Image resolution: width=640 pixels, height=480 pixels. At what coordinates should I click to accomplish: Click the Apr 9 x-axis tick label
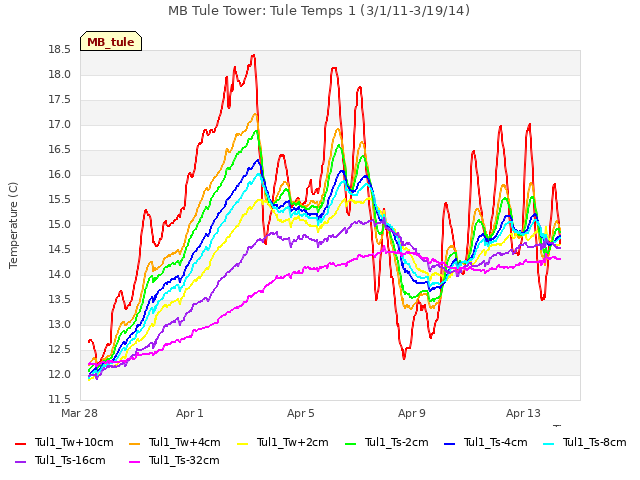tap(411, 413)
